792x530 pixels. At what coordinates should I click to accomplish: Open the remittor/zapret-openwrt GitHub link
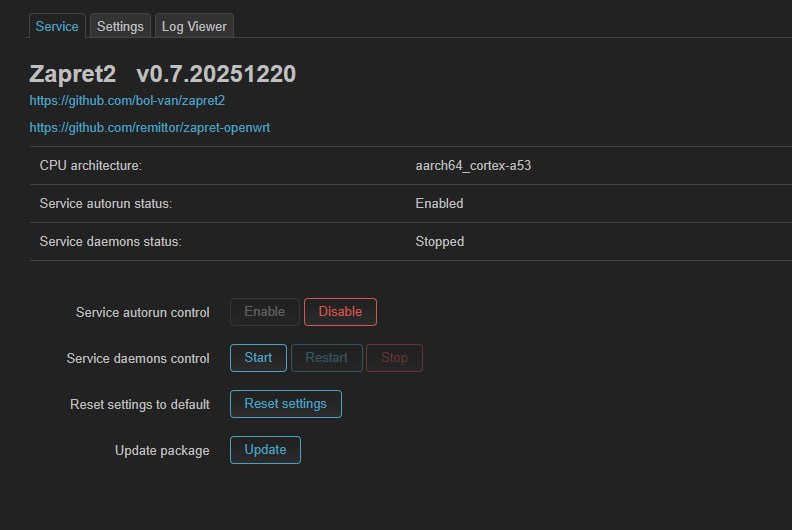pos(150,127)
